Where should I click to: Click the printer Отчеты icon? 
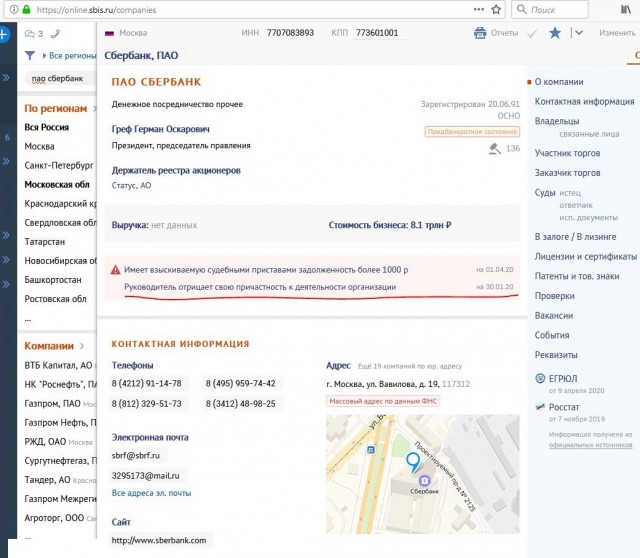tap(480, 33)
